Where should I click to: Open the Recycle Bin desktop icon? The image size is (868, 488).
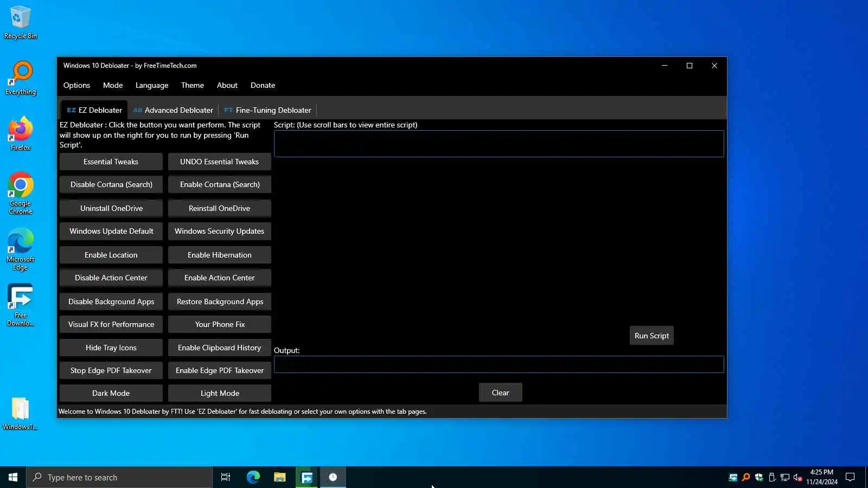point(21,23)
